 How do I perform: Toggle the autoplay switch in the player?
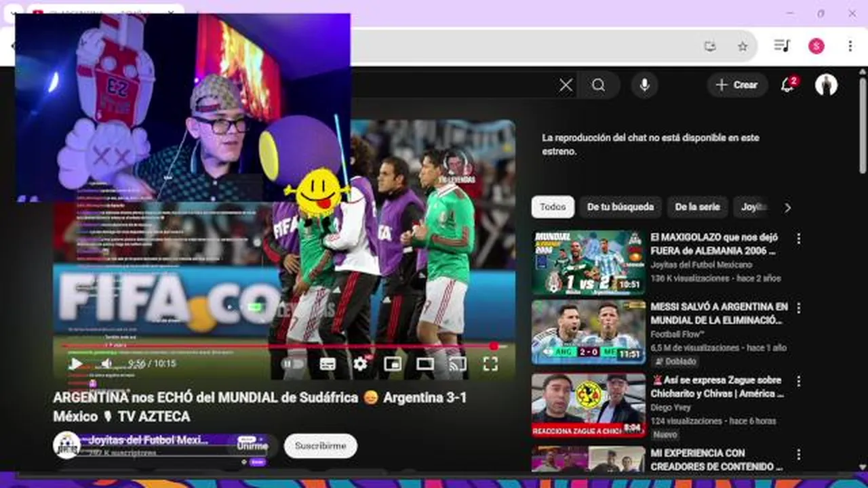[294, 364]
